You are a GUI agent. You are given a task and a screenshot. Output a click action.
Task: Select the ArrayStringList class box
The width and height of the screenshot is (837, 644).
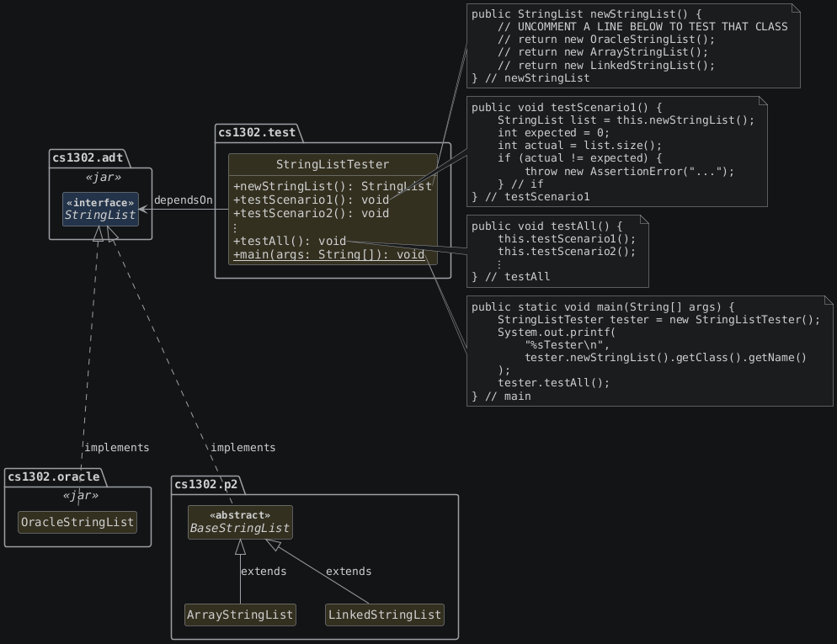tap(240, 615)
